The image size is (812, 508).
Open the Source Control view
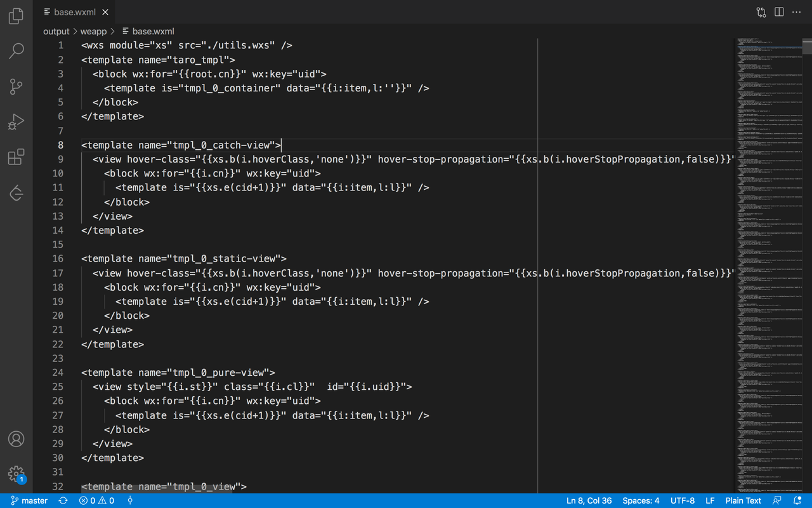coord(16,86)
